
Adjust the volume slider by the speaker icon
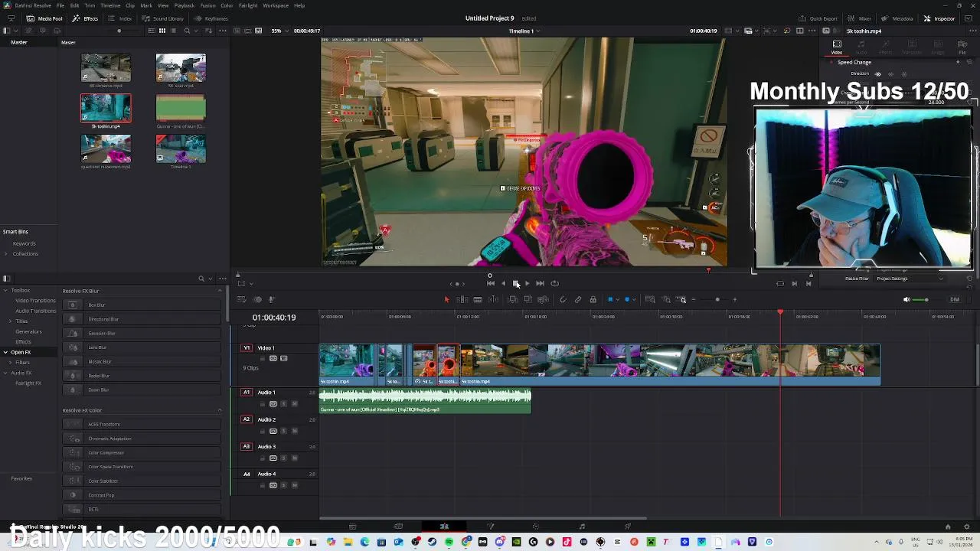point(928,299)
